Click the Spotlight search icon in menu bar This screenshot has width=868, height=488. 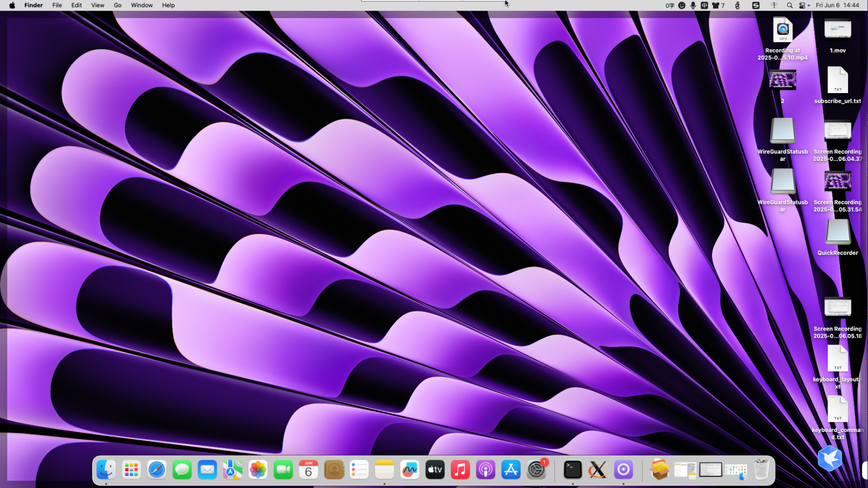pyautogui.click(x=790, y=5)
